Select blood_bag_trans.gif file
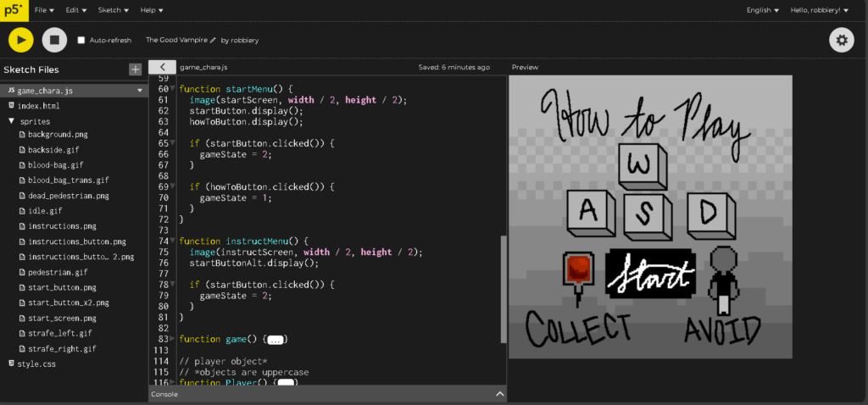 (69, 180)
